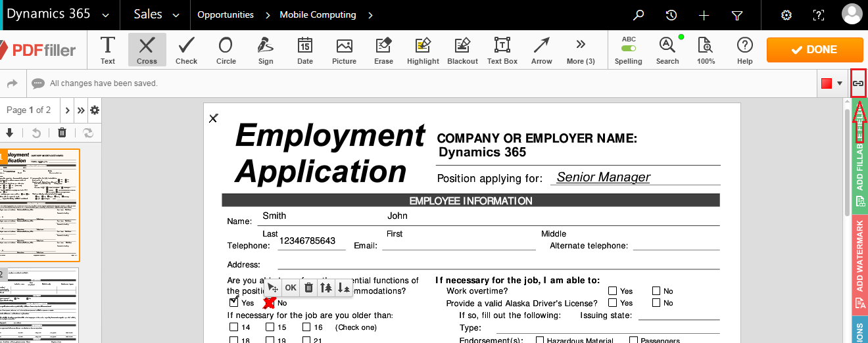Toggle the Spelling check switch
Screen dimensions: 868x343
[629, 49]
